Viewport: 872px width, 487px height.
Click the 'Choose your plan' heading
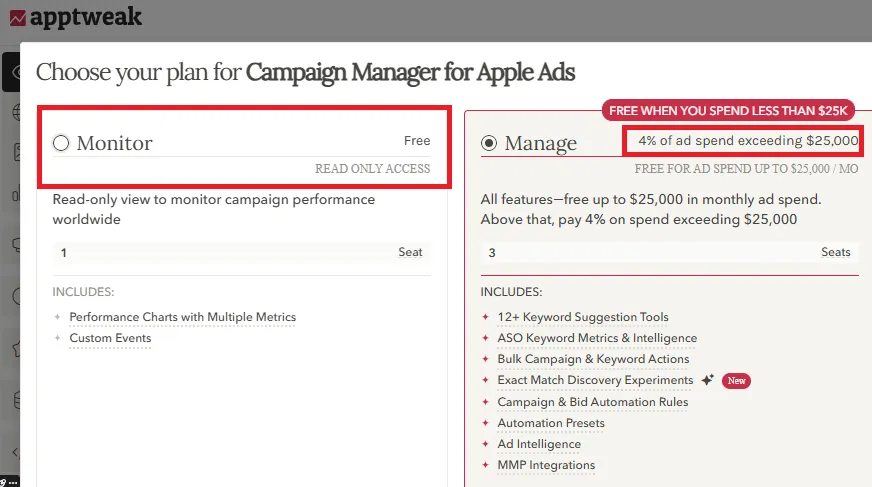(x=305, y=72)
